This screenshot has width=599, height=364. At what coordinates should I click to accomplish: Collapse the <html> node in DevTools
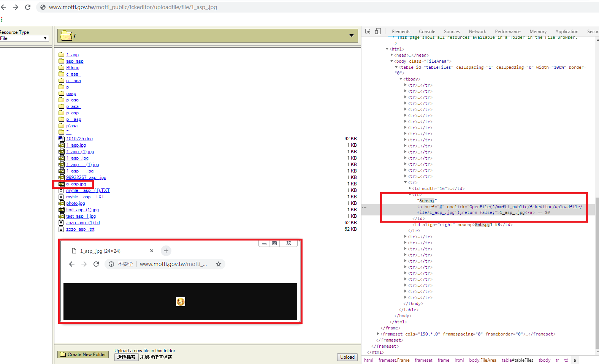pyautogui.click(x=387, y=49)
